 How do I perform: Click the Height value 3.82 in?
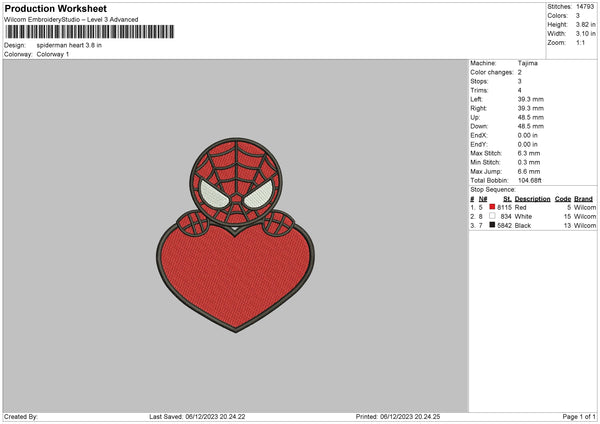[x=585, y=24]
